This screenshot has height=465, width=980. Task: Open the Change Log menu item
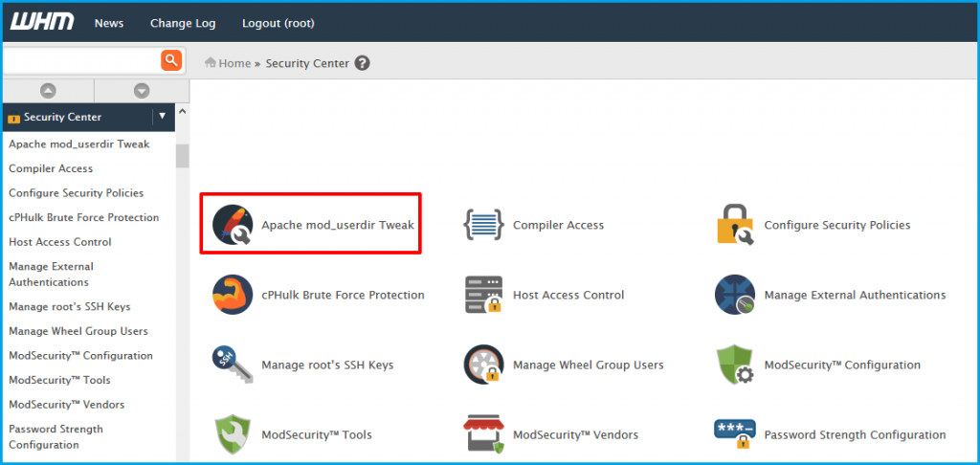tap(183, 23)
